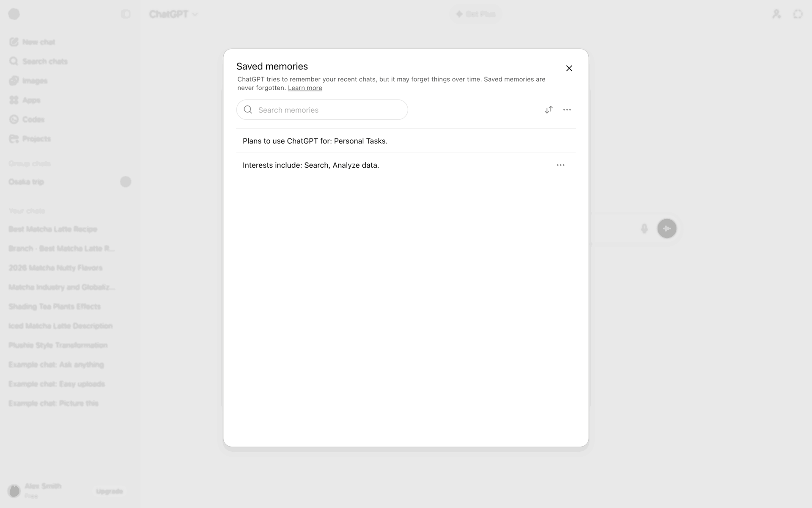Click the Upgrade button
This screenshot has width=812, height=508.
coord(110,491)
